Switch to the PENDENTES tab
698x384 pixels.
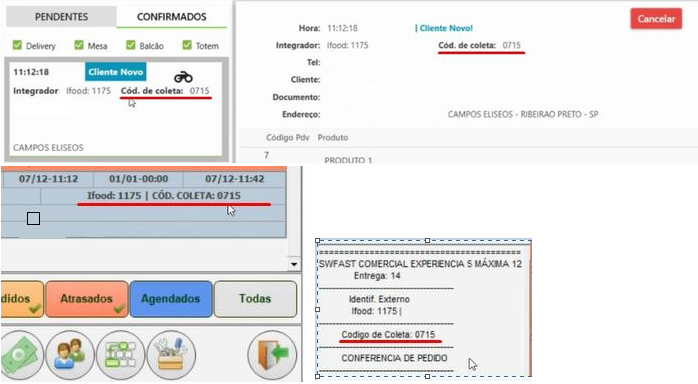pos(61,17)
